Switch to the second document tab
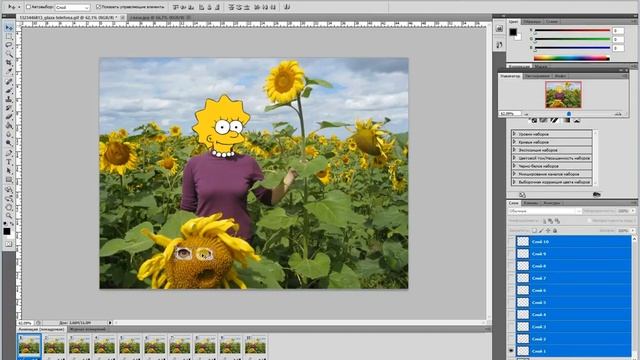 pyautogui.click(x=159, y=18)
